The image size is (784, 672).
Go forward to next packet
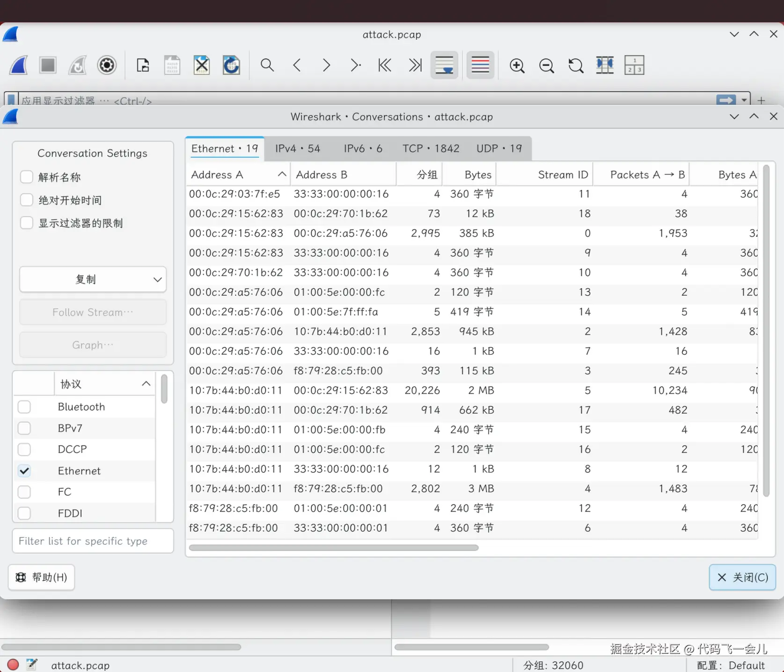click(326, 65)
